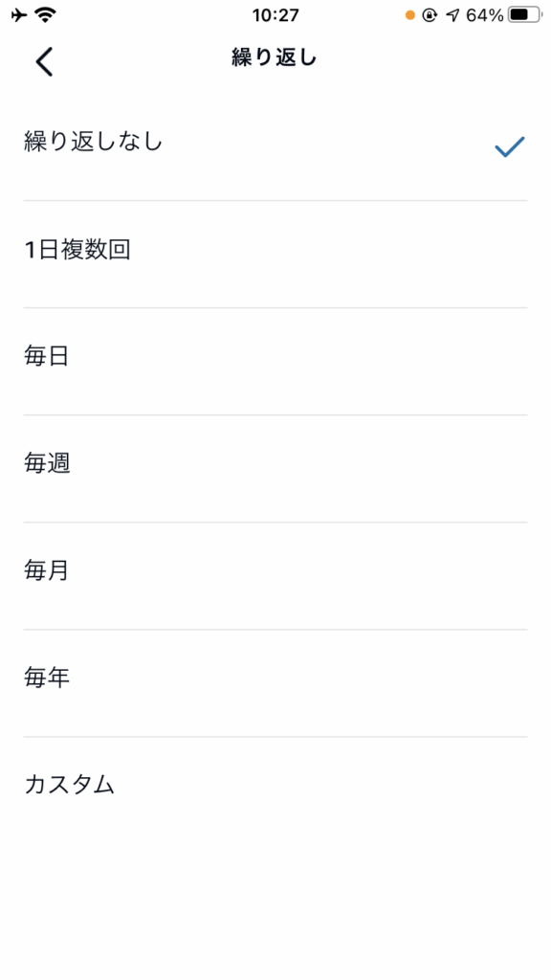This screenshot has height=980, width=551.
Task: Select 1日複数回 repeat option
Action: coord(275,254)
